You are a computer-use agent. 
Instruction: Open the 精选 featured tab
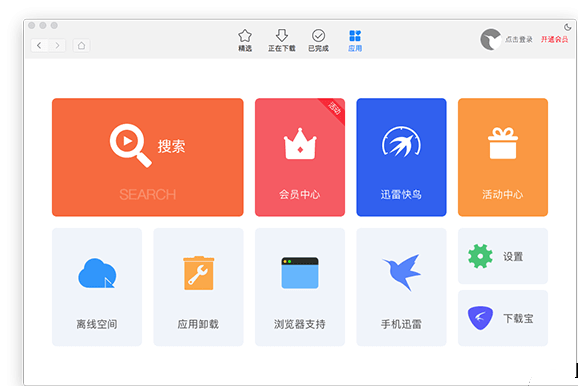[x=245, y=41]
